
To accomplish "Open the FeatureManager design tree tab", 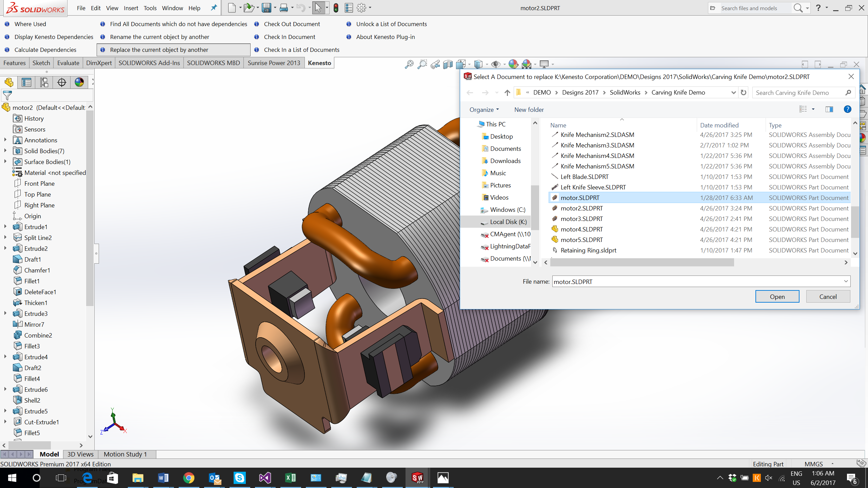I will click(9, 82).
